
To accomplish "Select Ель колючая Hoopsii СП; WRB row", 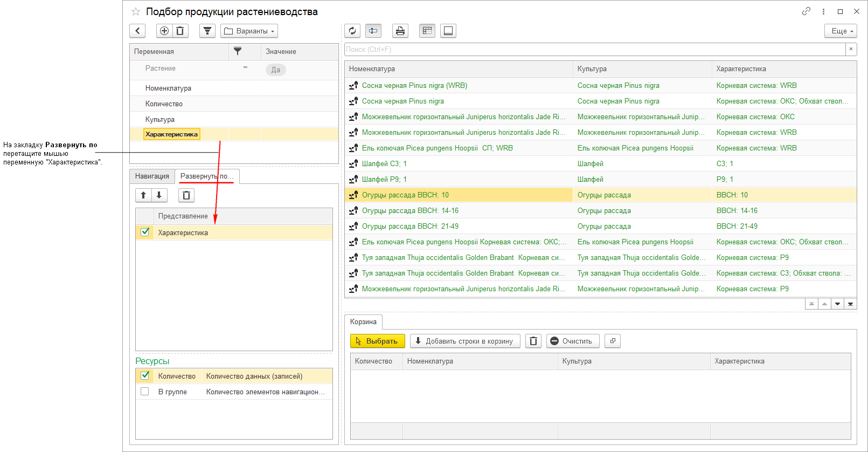I will (x=600, y=148).
